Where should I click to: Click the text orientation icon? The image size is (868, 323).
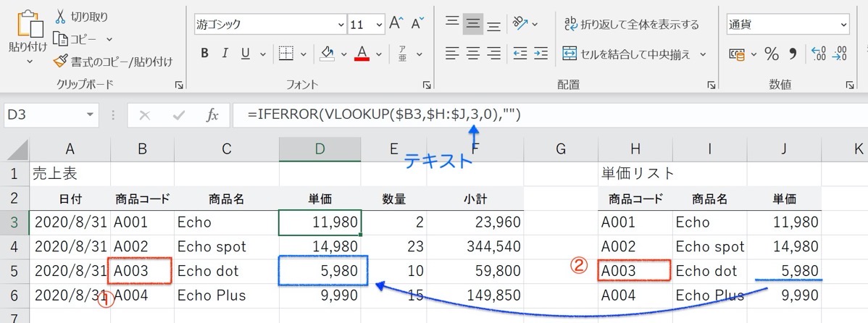point(519,23)
